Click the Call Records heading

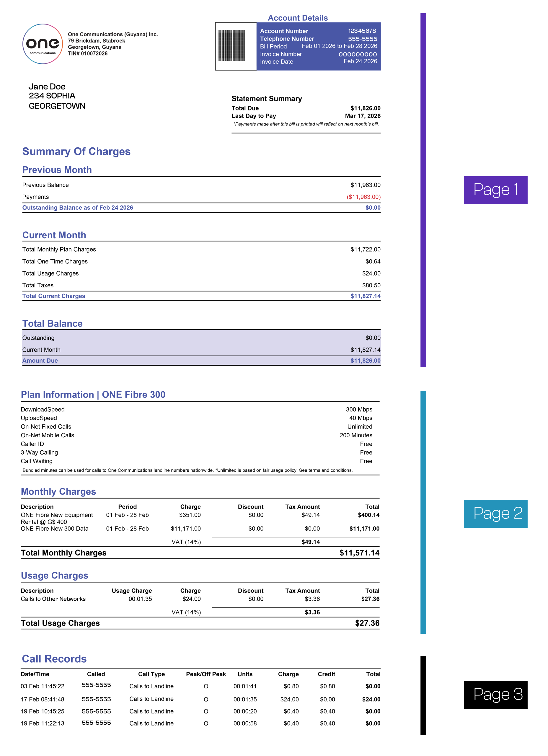(54, 659)
